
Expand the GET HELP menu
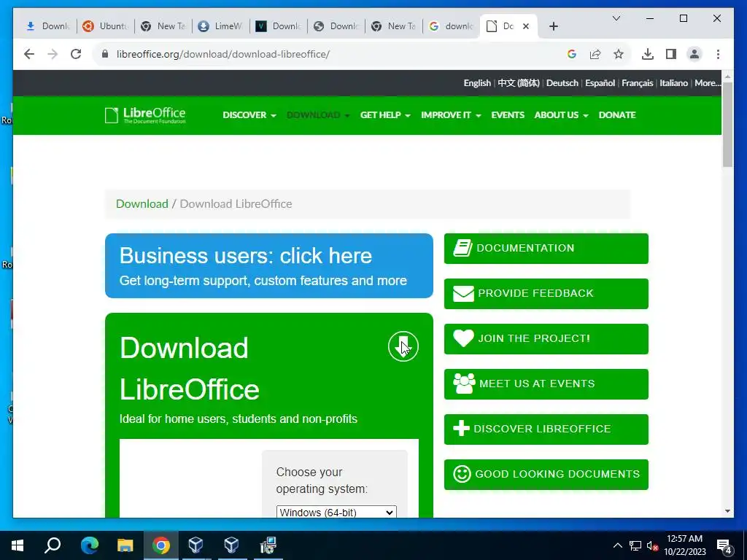385,115
